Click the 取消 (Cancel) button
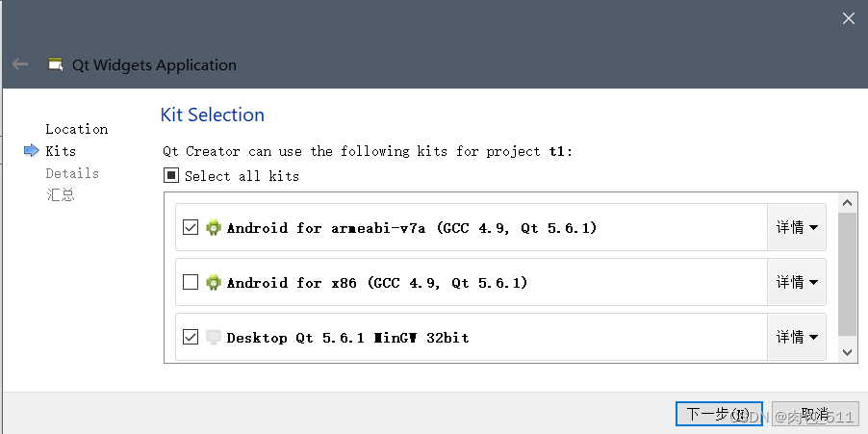The height and width of the screenshot is (434, 868). 814,415
